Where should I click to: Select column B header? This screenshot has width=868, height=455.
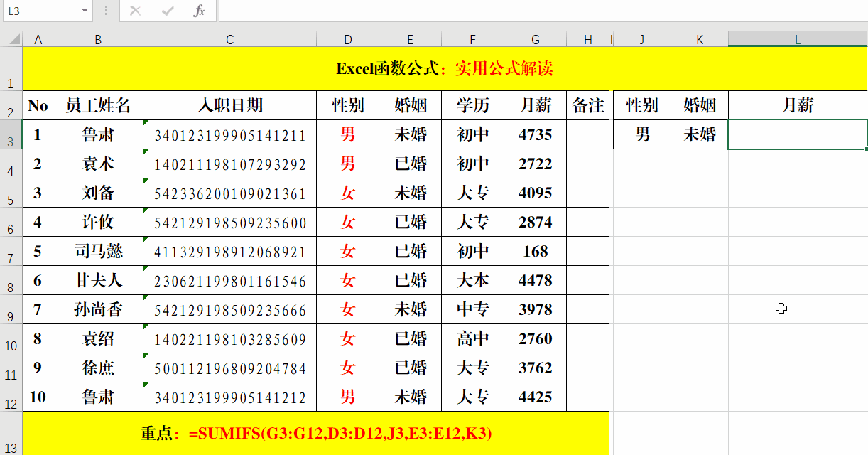[98, 40]
